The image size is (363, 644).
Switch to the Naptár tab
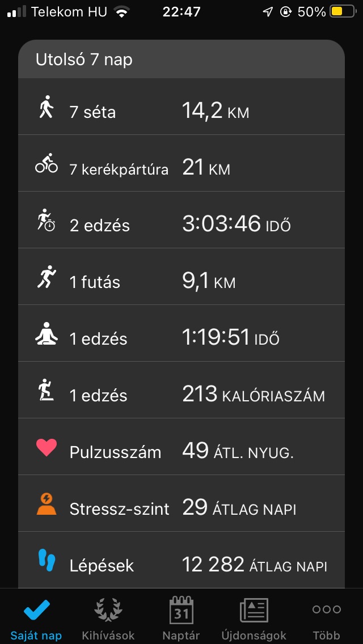pyautogui.click(x=181, y=617)
